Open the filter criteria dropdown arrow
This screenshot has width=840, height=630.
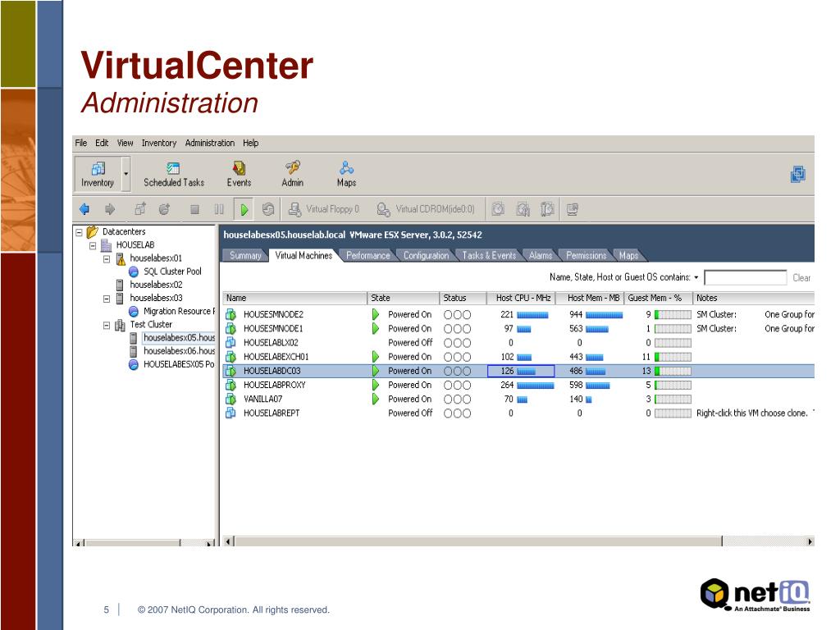pyautogui.click(x=696, y=277)
